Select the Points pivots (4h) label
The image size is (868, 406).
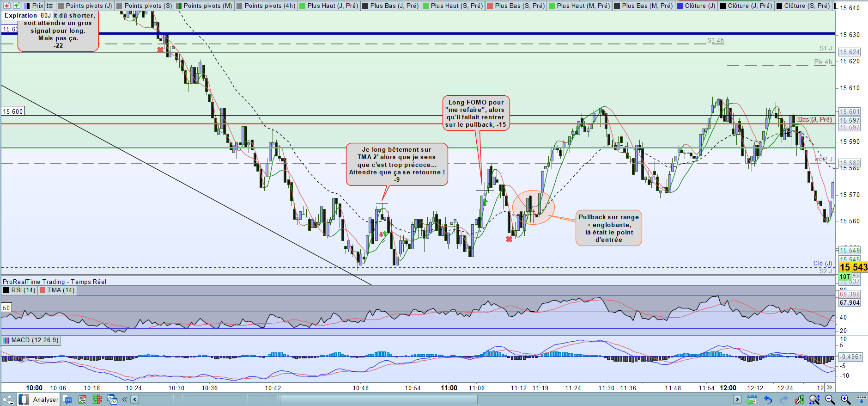click(x=270, y=6)
